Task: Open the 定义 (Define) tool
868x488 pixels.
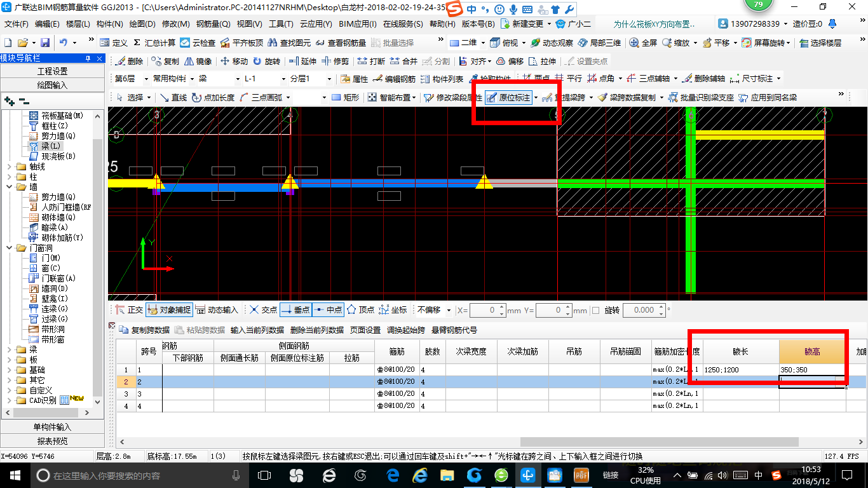Action: point(114,43)
